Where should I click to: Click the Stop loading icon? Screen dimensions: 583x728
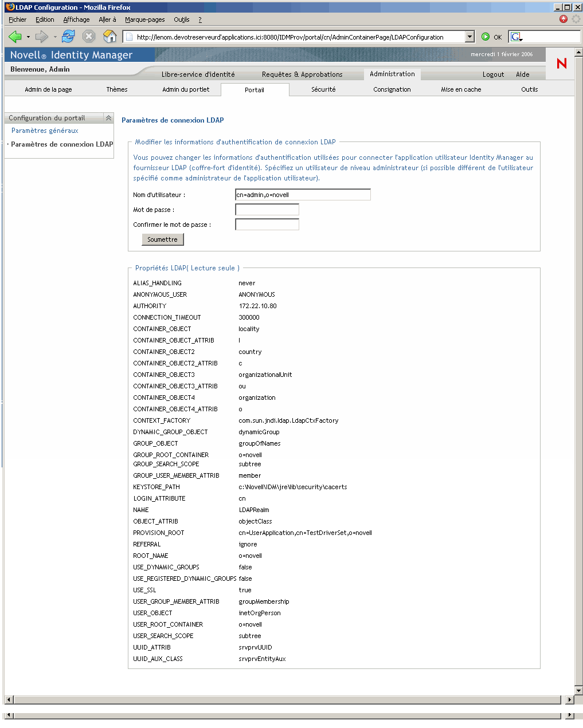[89, 37]
